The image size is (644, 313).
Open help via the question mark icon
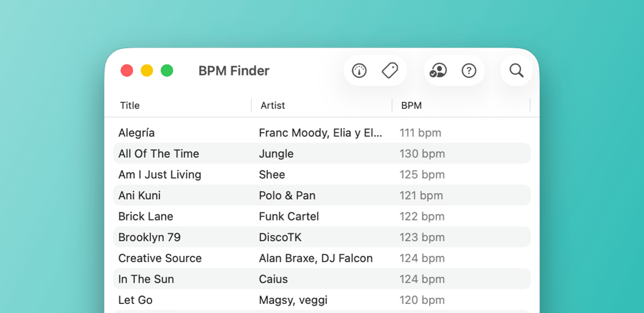(x=469, y=71)
